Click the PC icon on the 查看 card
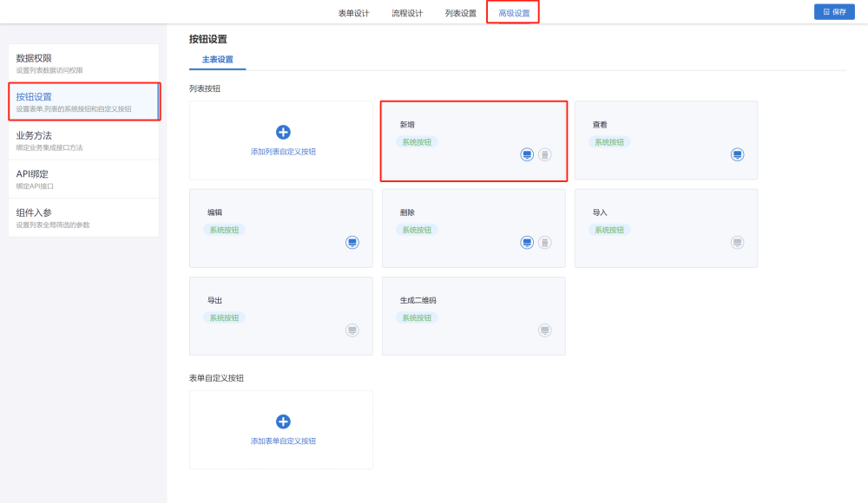868x503 pixels. 737,154
